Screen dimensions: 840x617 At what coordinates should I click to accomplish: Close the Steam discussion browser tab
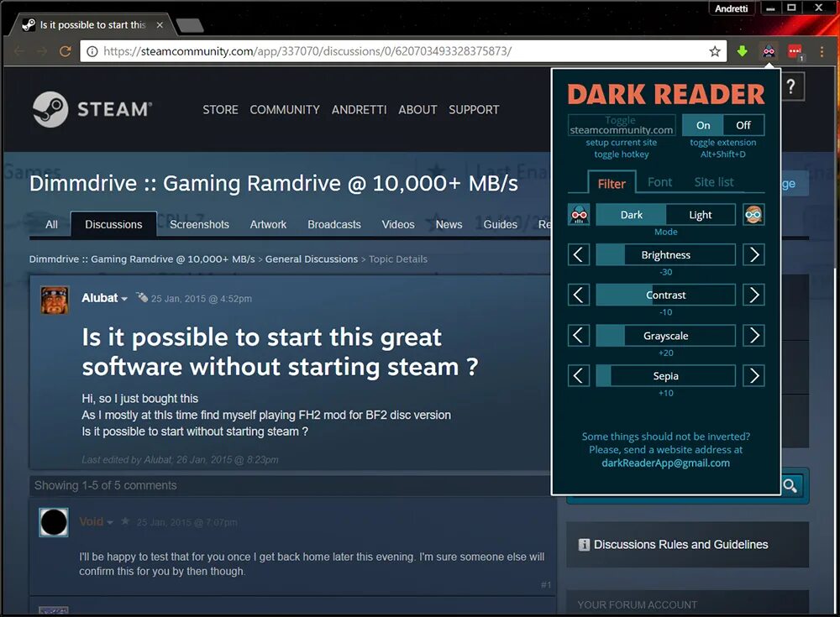[160, 24]
